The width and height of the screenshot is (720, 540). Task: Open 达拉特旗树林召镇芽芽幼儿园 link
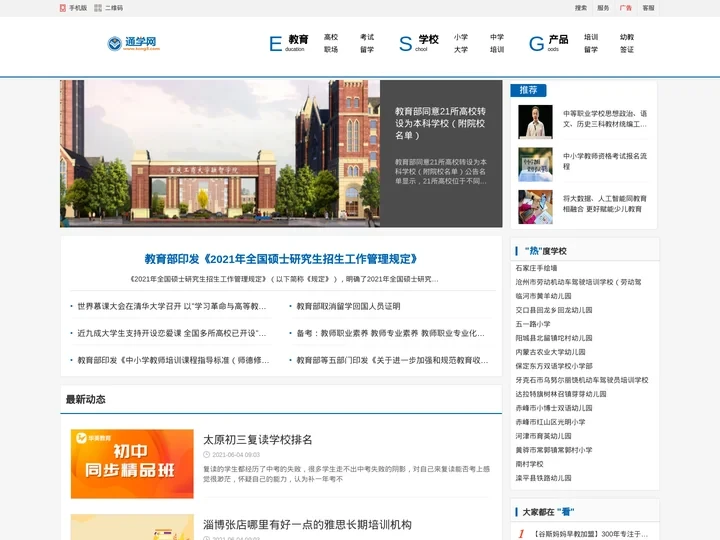[561, 394]
